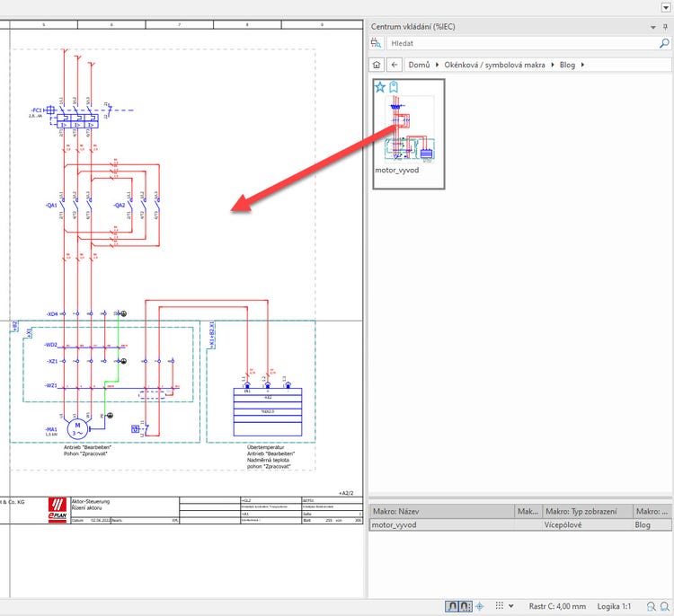Toggle object snap crosshair icon
The width and height of the screenshot is (674, 616).
click(479, 607)
